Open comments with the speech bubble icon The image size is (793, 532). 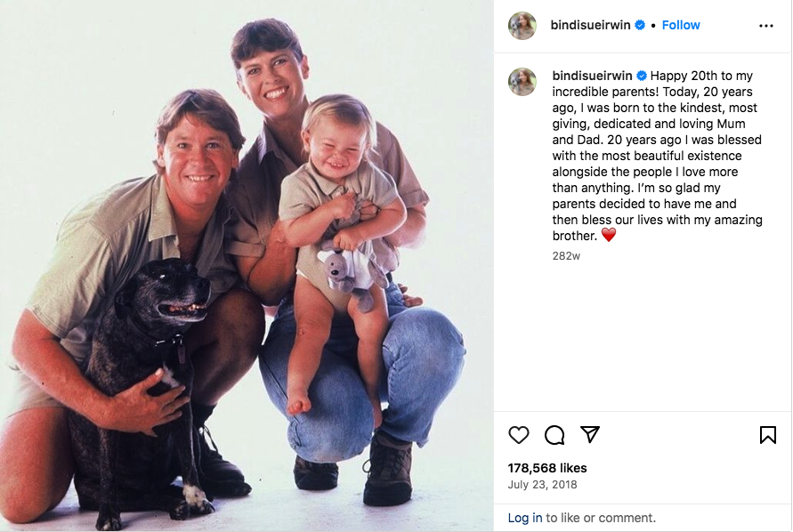click(x=554, y=435)
